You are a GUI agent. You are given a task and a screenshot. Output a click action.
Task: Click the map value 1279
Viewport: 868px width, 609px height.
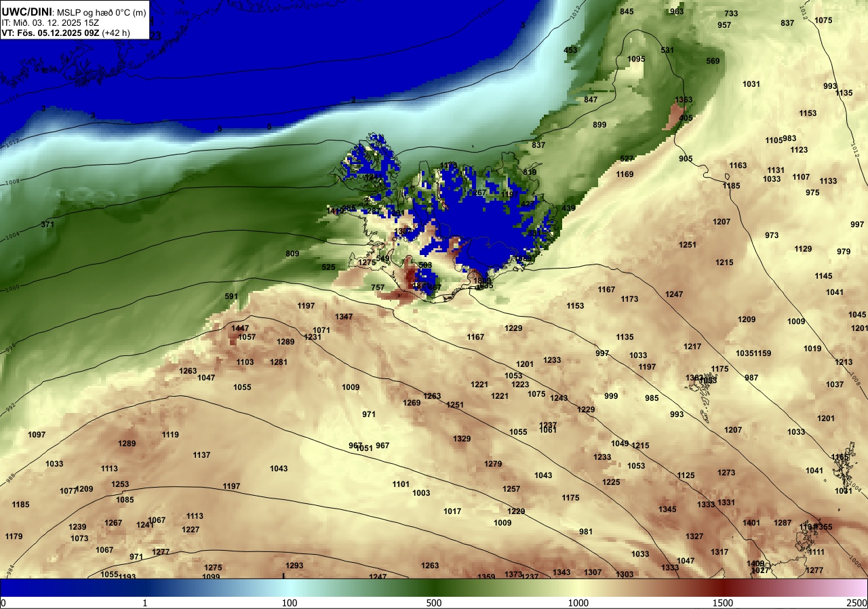(493, 464)
